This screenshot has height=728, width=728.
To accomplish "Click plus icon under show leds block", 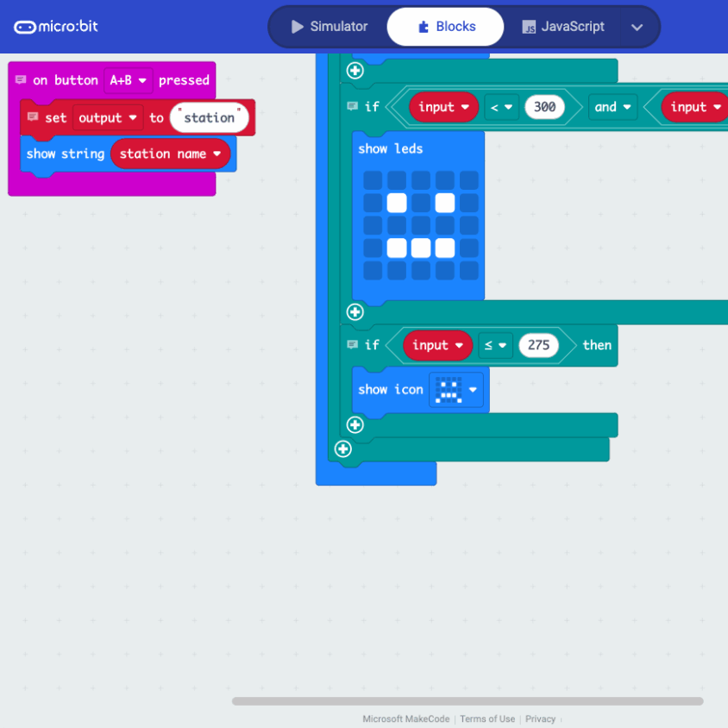I will click(355, 311).
